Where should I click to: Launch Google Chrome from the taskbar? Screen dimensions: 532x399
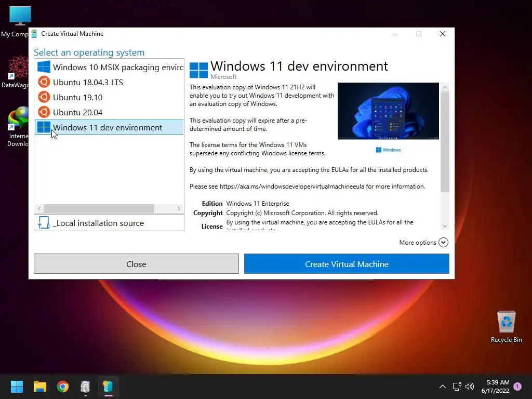[62, 386]
